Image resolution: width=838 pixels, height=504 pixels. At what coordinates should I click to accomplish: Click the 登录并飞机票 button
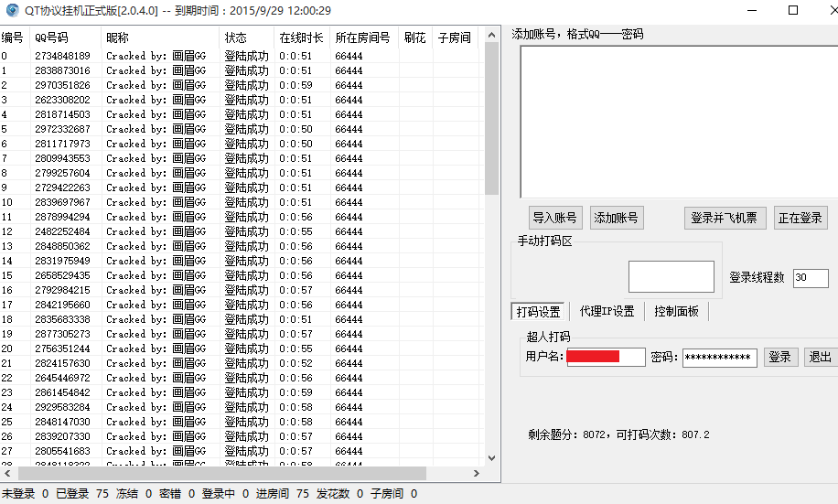tap(725, 218)
